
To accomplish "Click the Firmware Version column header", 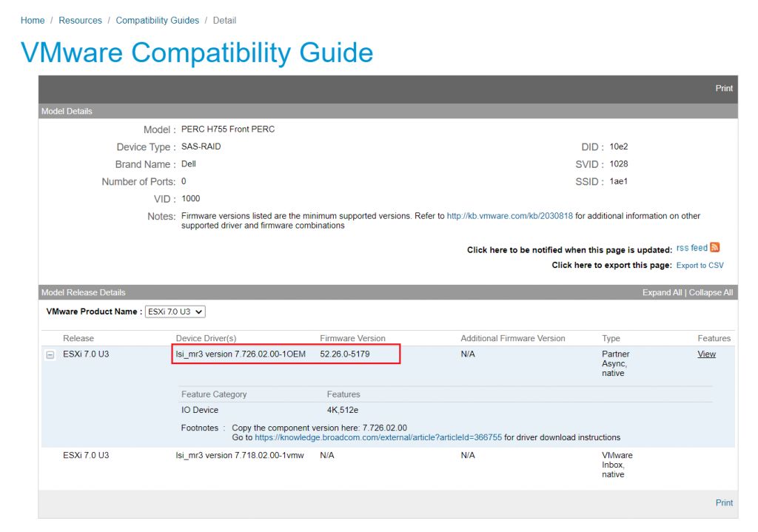I will (352, 338).
